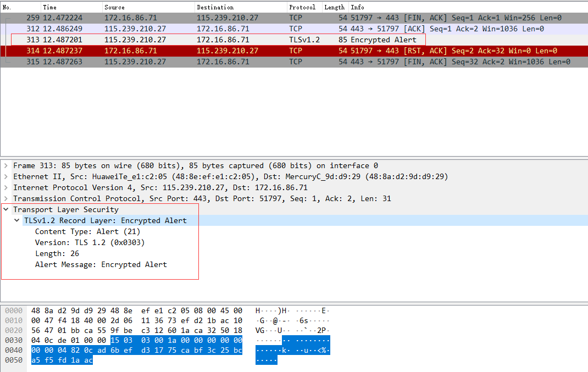Select packet 313 Encrypted Alert row

pos(294,40)
